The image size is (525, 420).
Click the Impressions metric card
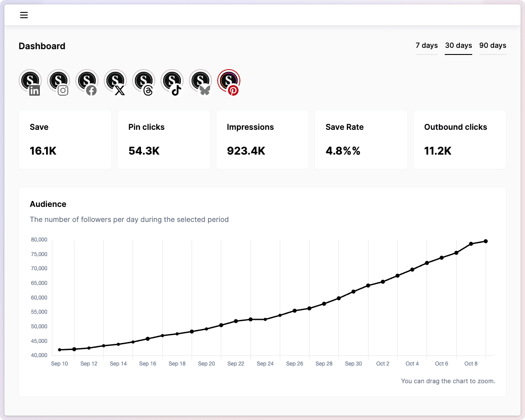point(262,139)
